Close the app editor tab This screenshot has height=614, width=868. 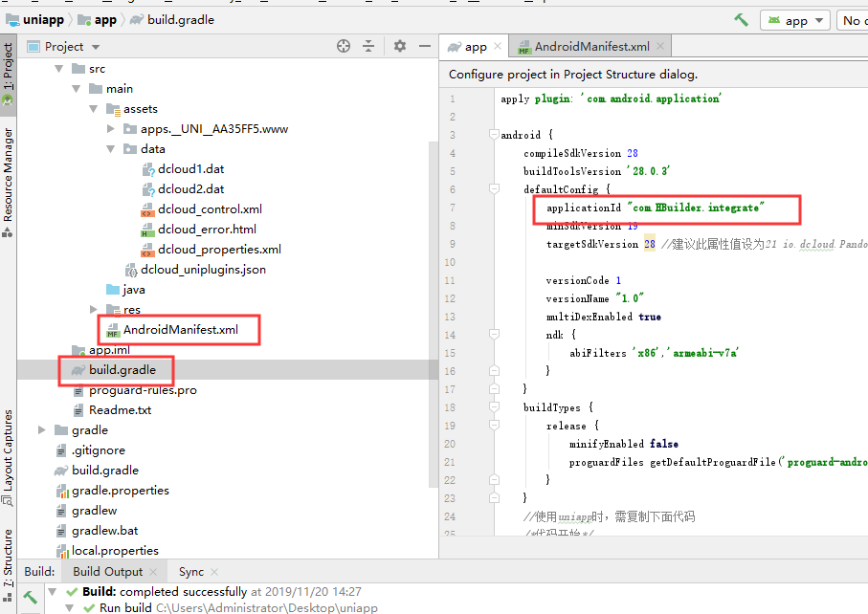(x=497, y=47)
